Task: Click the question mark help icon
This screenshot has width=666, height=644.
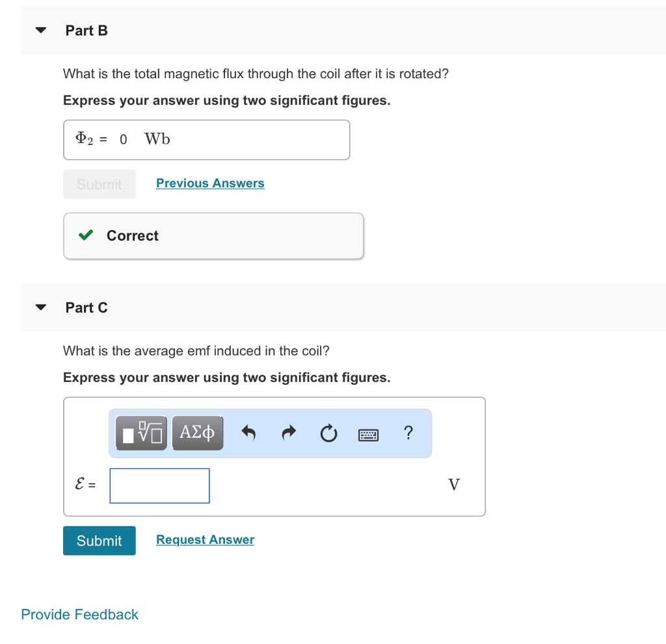Action: click(x=408, y=433)
